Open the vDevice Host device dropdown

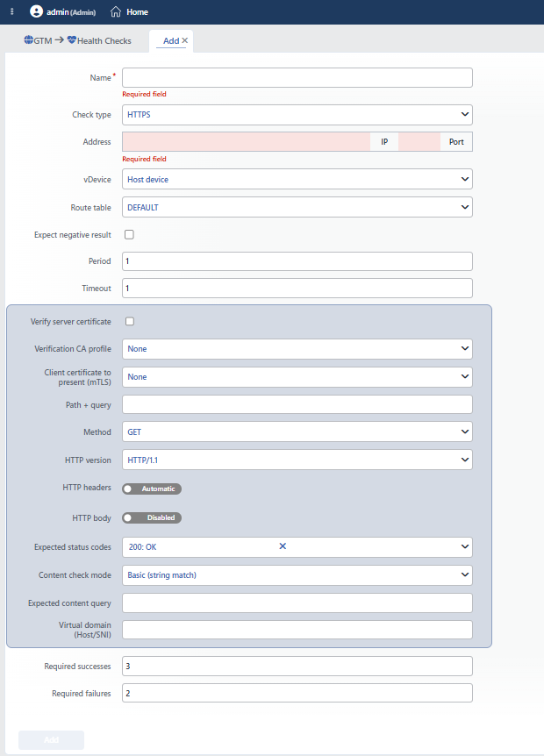pos(297,180)
